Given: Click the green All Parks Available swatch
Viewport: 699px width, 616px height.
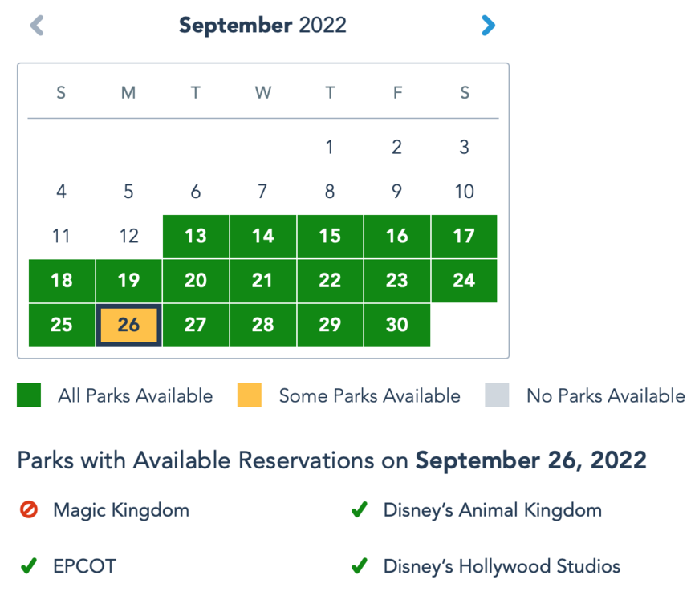Looking at the screenshot, I should (29, 395).
